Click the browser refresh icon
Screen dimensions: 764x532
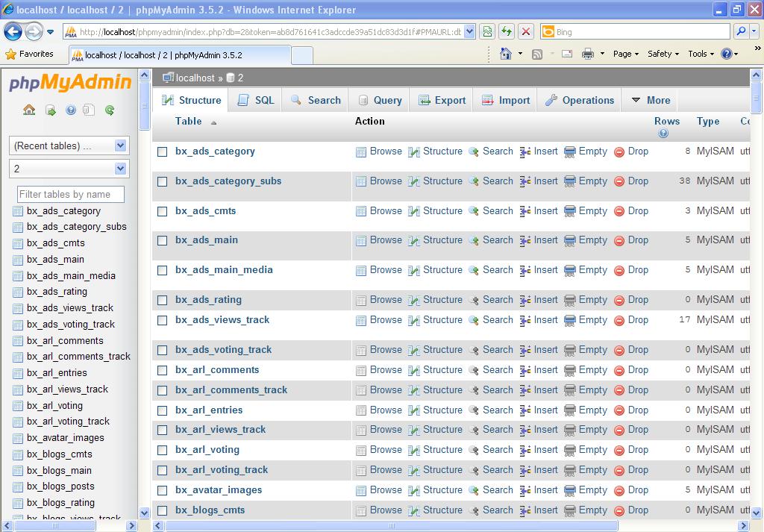click(x=507, y=31)
